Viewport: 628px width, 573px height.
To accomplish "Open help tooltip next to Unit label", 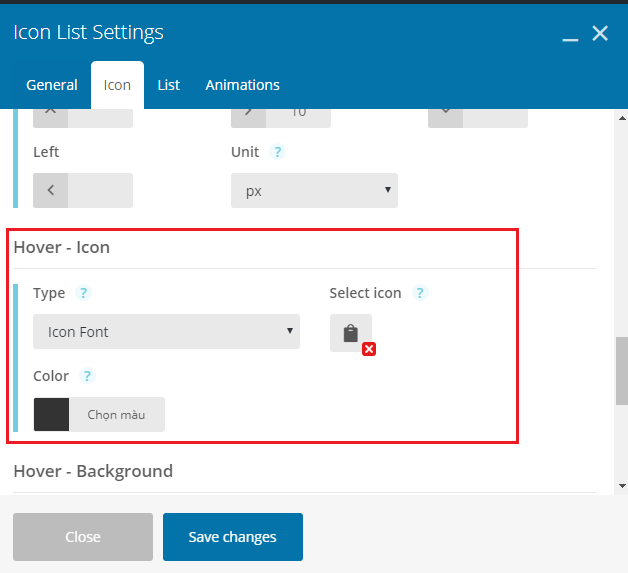I will point(277,152).
